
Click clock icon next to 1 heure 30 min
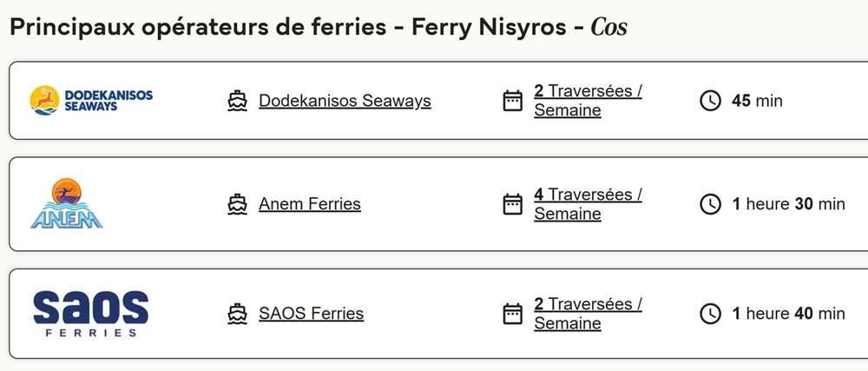pyautogui.click(x=710, y=204)
